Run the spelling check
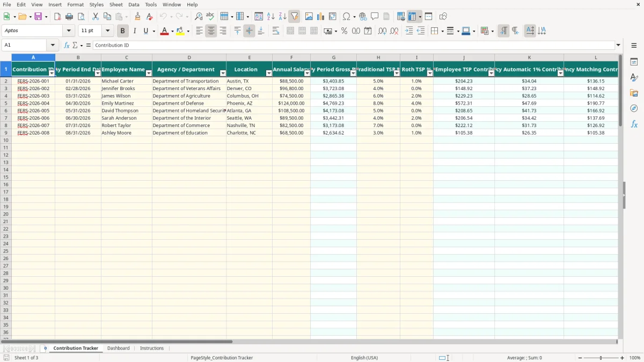The height and width of the screenshot is (362, 644). [x=210, y=17]
